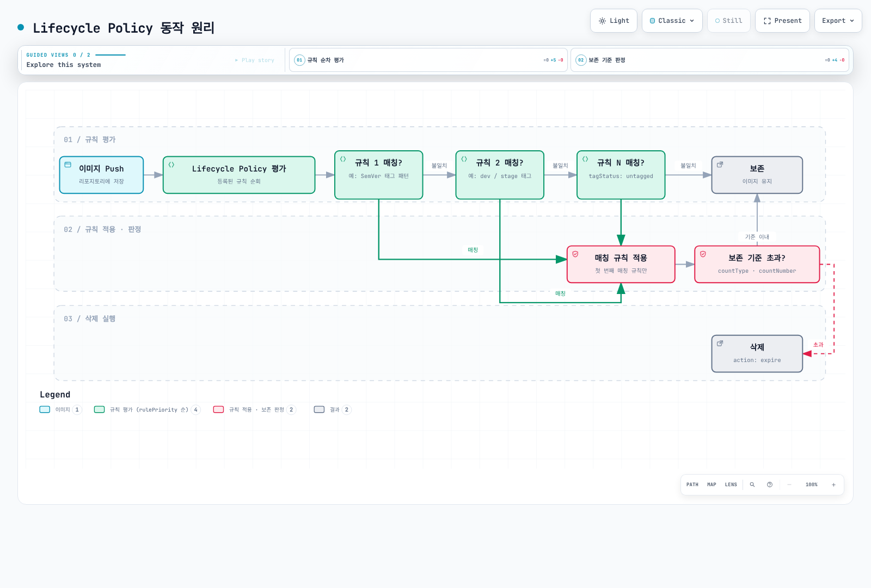The height and width of the screenshot is (588, 871).
Task: Open the help question mark icon
Action: coord(770,485)
